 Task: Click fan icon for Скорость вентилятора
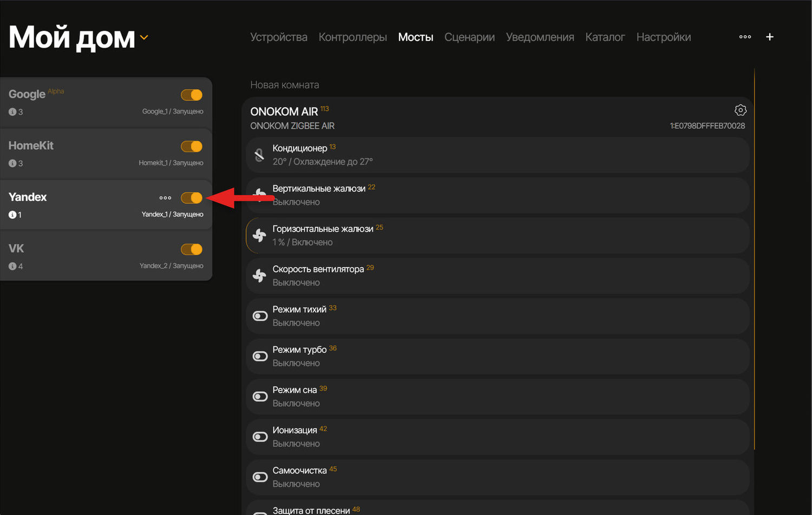pos(260,276)
